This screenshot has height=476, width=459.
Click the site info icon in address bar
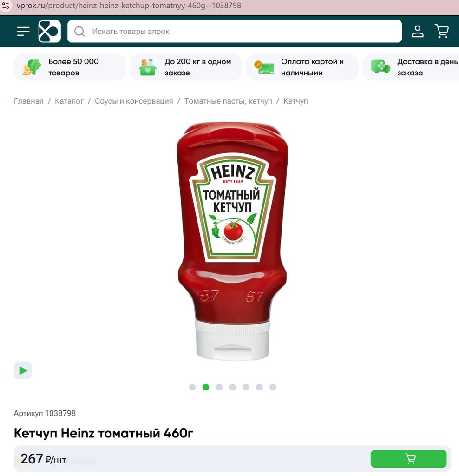point(6,6)
